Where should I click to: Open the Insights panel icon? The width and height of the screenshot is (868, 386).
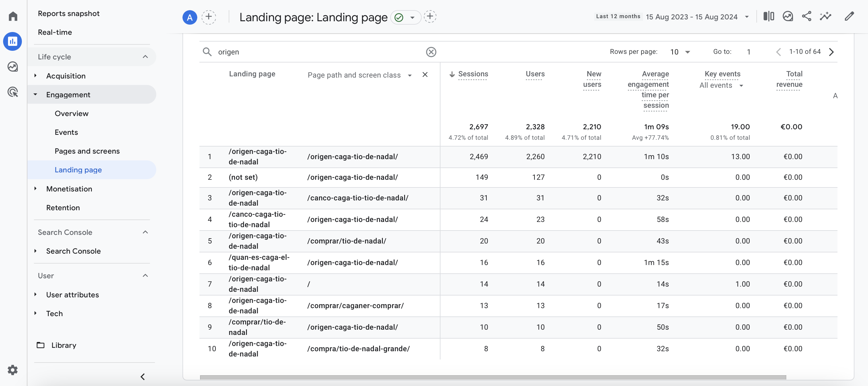[x=788, y=16]
